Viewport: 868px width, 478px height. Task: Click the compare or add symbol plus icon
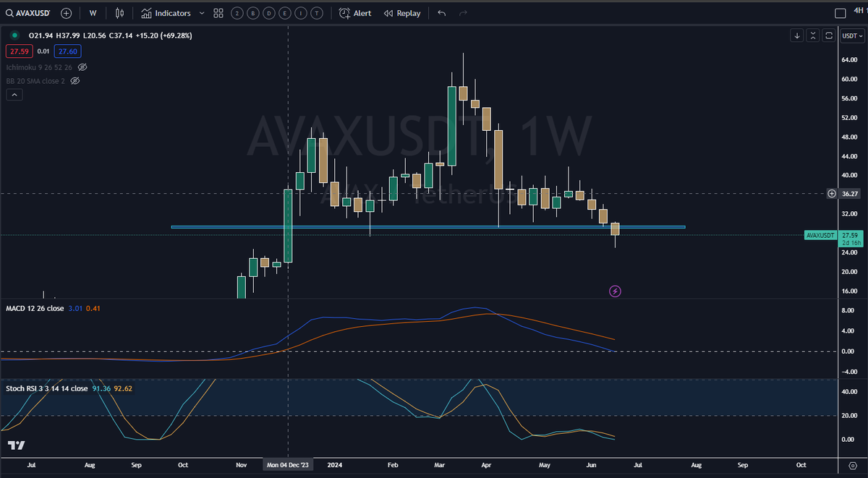click(67, 13)
